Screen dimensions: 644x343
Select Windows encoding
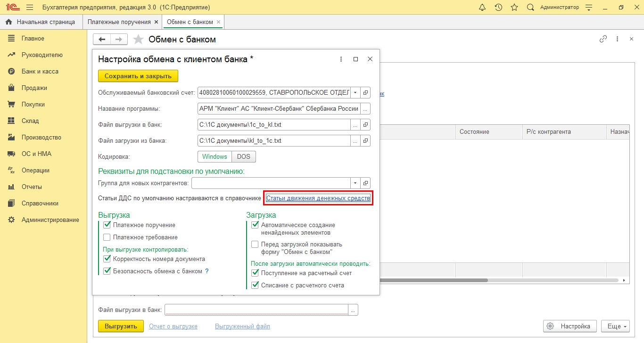click(215, 156)
